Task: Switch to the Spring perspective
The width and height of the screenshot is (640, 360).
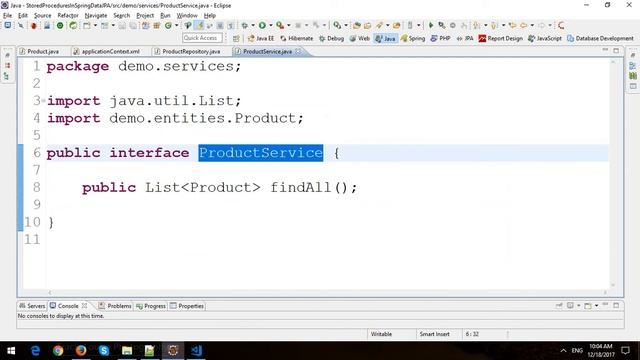Action: click(413, 38)
